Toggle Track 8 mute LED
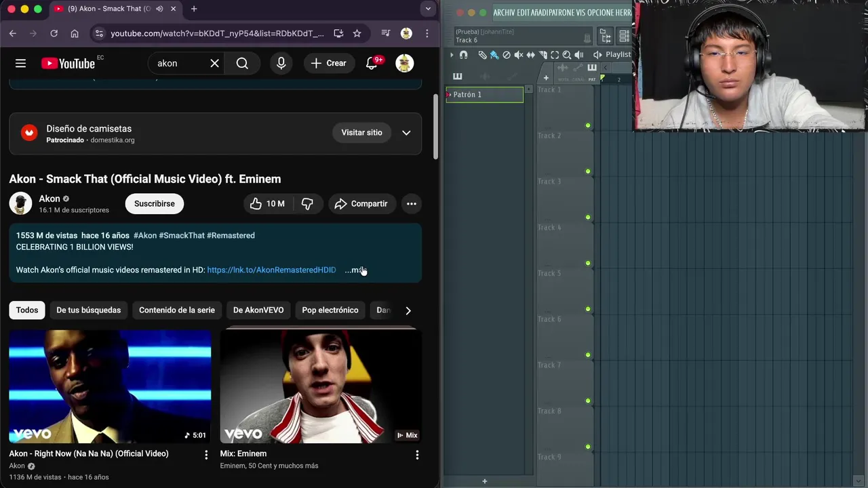 click(x=588, y=447)
